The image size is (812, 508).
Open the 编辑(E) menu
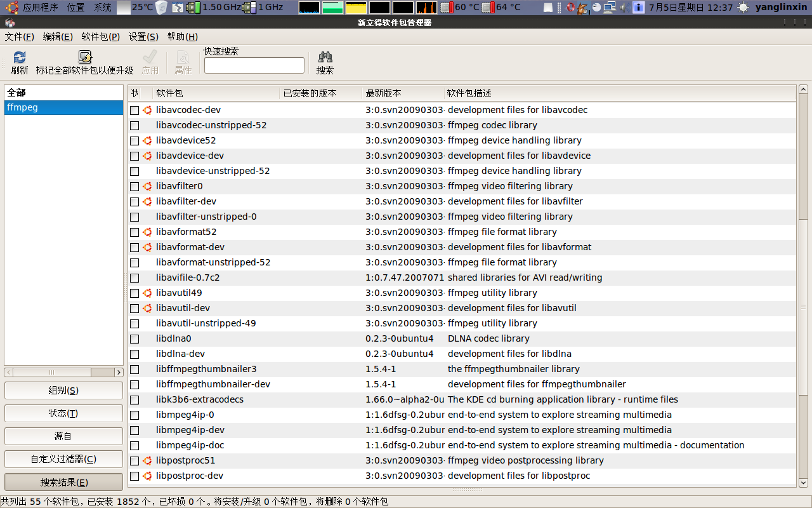[x=58, y=37]
